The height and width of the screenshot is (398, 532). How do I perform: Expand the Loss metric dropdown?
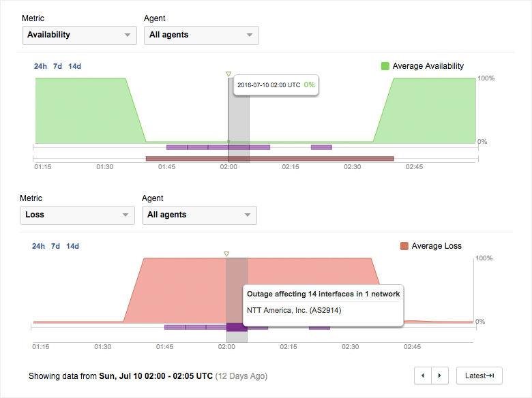tap(77, 215)
